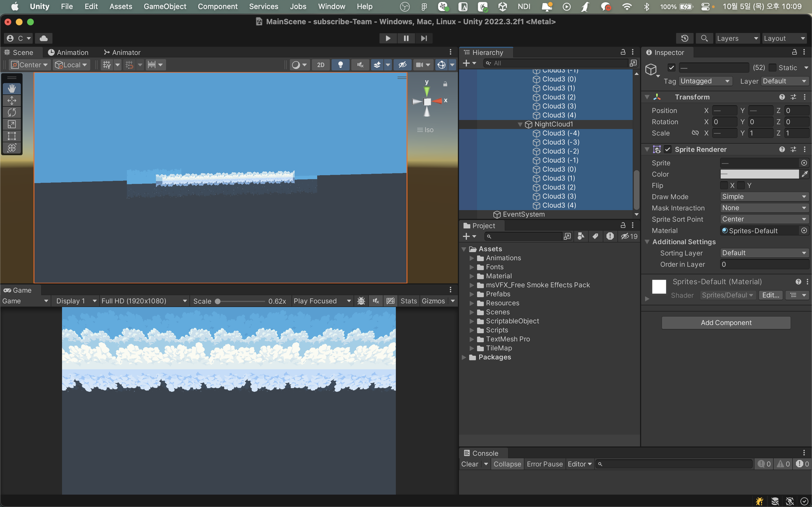Toggle 2D view mode

coord(321,65)
